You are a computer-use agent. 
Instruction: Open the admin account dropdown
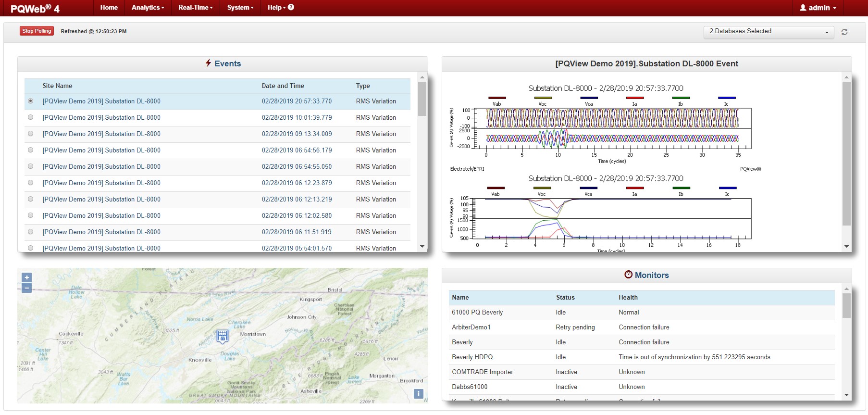pyautogui.click(x=818, y=8)
